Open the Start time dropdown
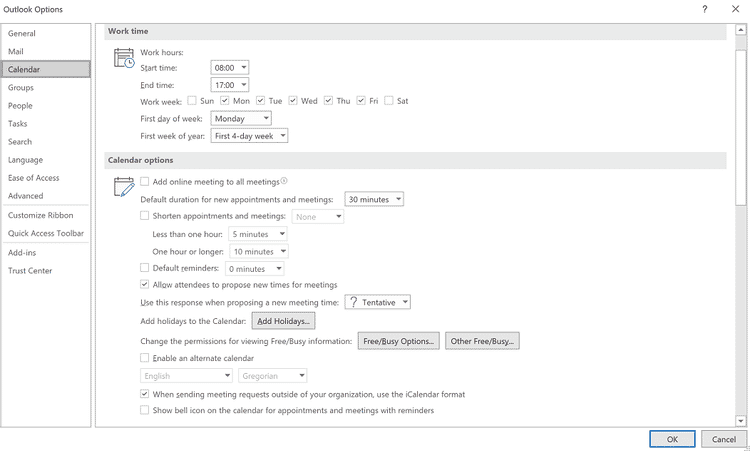750x451 pixels. click(x=230, y=67)
